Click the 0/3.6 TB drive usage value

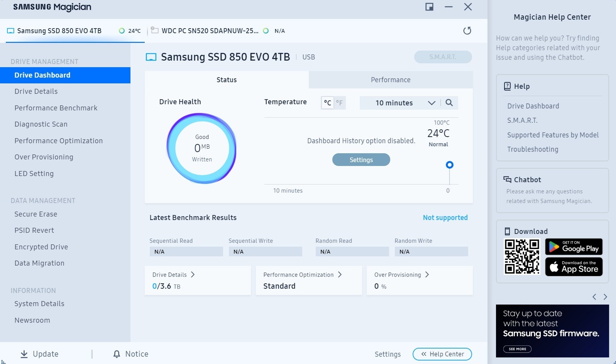click(x=166, y=286)
